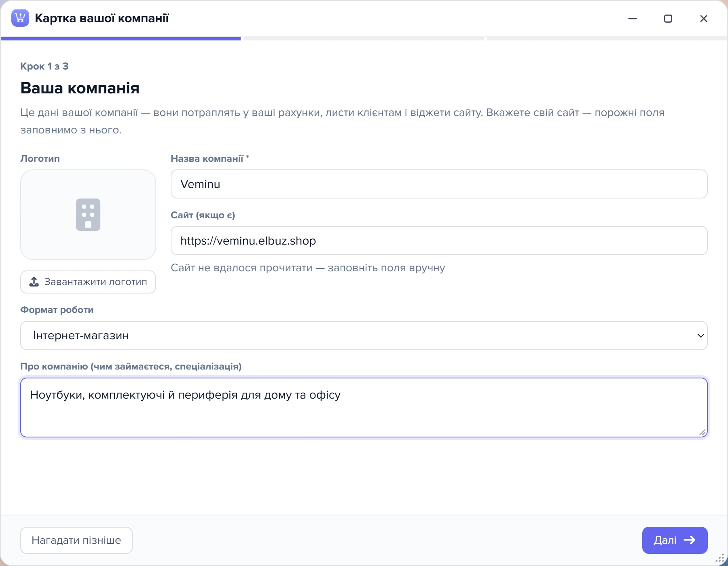Open the Формат роботи dropdown
The width and height of the screenshot is (728, 566).
pyautogui.click(x=364, y=336)
